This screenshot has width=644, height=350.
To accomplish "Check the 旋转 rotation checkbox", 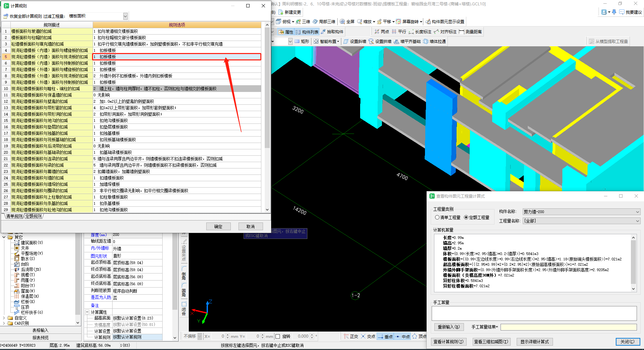I will [277, 336].
